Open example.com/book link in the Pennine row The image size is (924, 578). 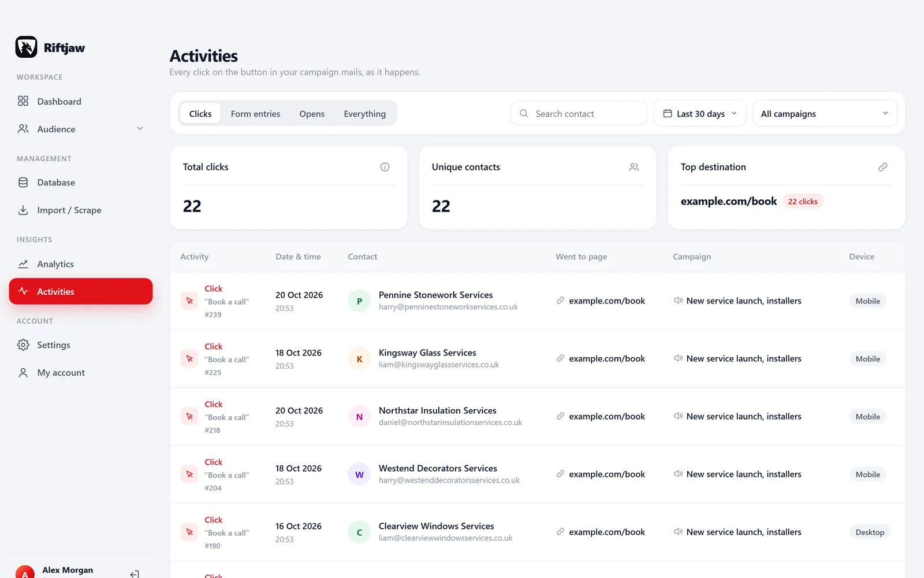coord(607,301)
